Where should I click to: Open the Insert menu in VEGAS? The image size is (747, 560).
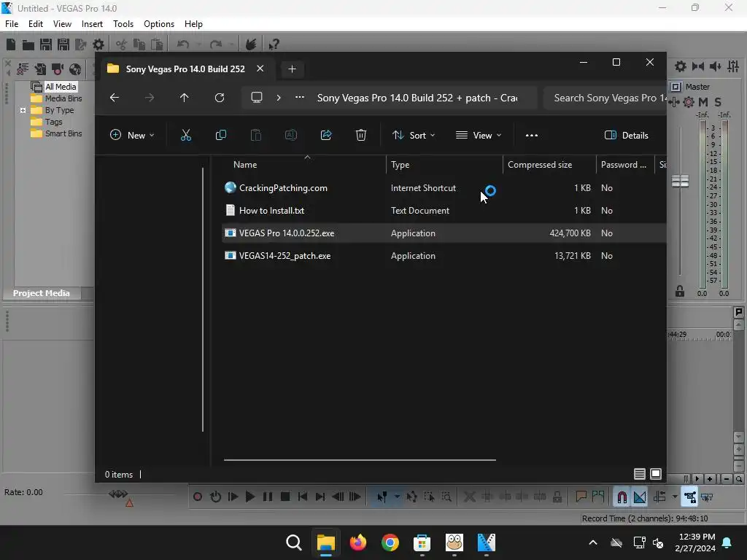[92, 24]
